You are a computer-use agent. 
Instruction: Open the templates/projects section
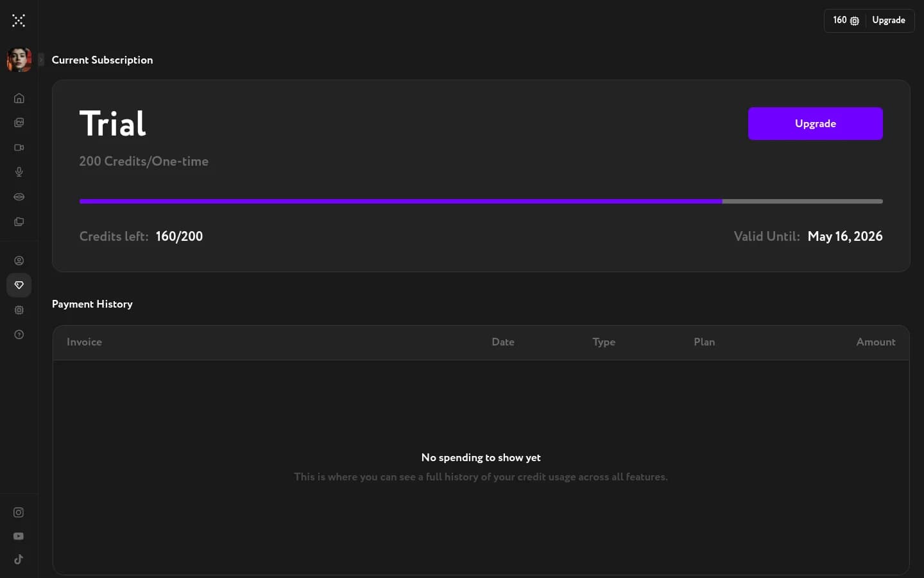[x=19, y=222]
